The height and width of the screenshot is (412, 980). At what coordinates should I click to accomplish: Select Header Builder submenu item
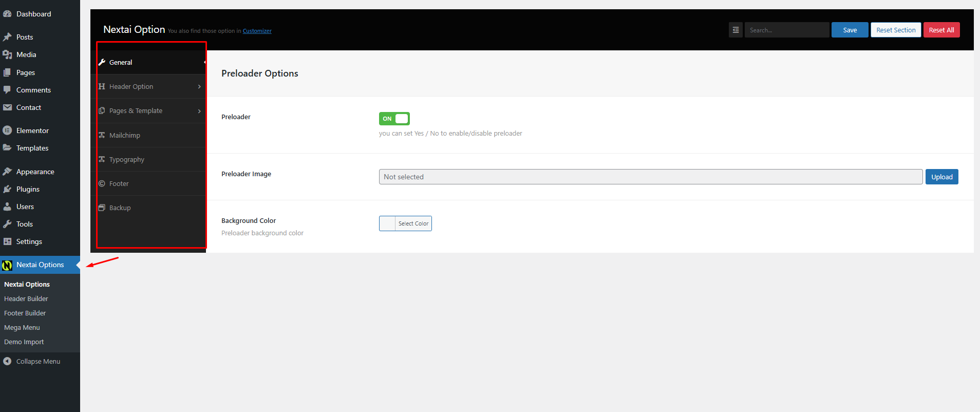pos(26,298)
